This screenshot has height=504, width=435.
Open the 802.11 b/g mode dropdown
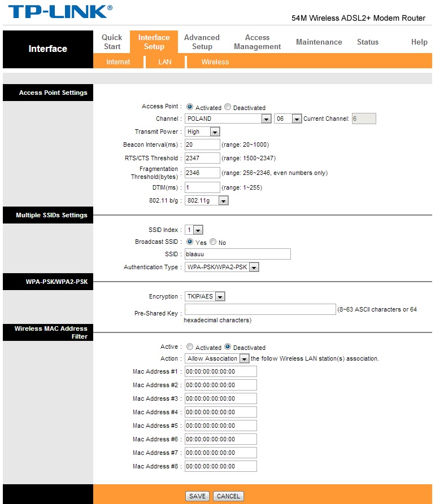[x=206, y=200]
